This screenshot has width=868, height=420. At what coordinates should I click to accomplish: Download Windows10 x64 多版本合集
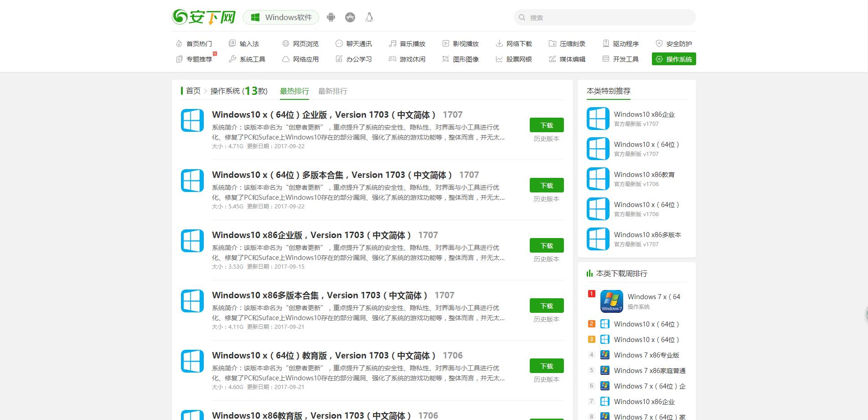pyautogui.click(x=547, y=185)
